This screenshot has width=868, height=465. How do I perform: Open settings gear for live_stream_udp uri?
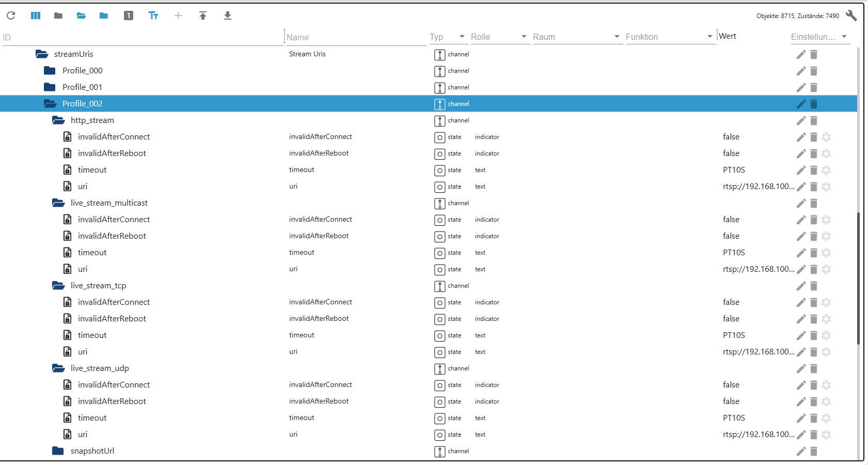click(826, 435)
